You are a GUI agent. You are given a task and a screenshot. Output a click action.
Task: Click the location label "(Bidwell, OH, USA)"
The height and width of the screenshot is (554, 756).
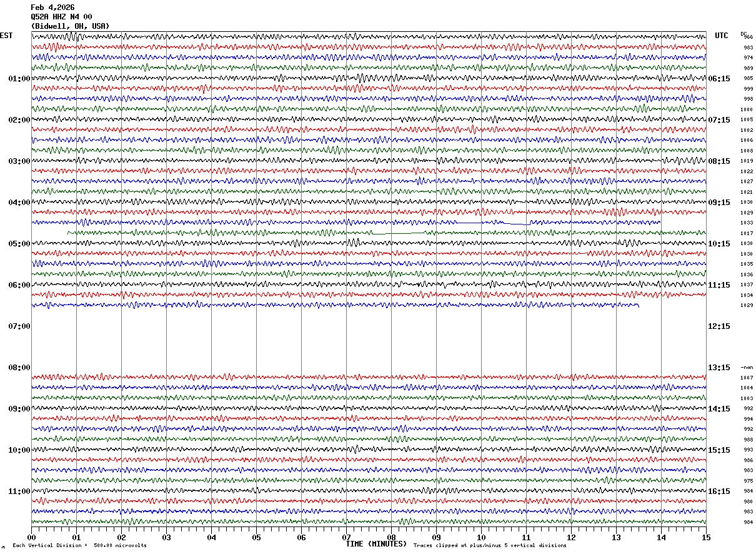tap(70, 26)
